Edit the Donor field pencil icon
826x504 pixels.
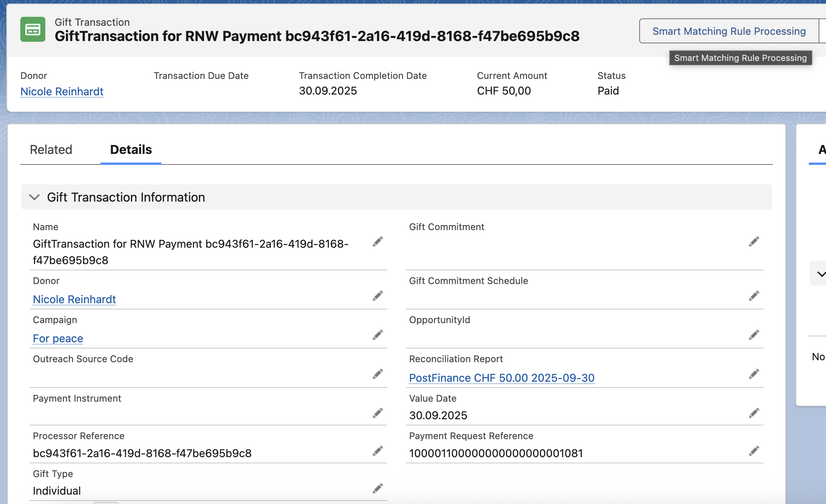click(377, 296)
